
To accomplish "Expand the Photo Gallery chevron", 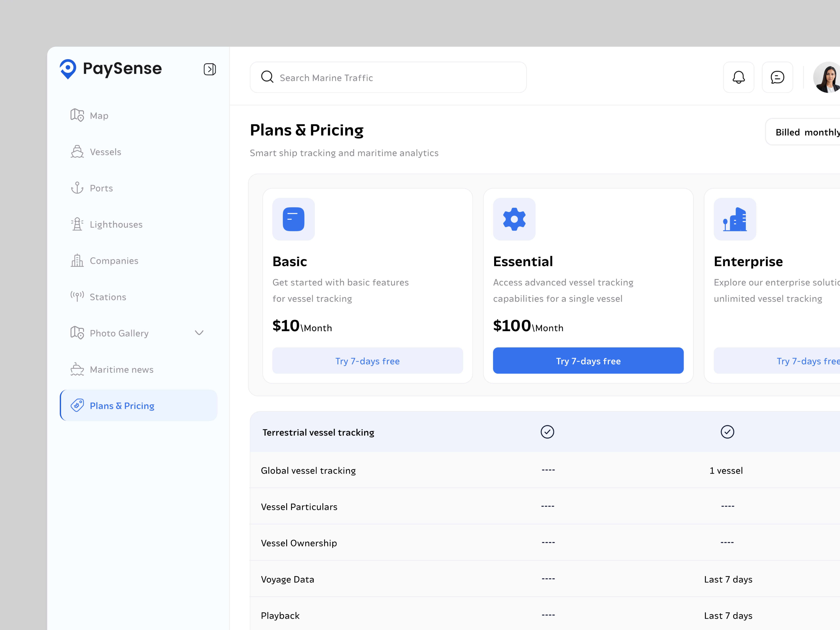I will 199,333.
